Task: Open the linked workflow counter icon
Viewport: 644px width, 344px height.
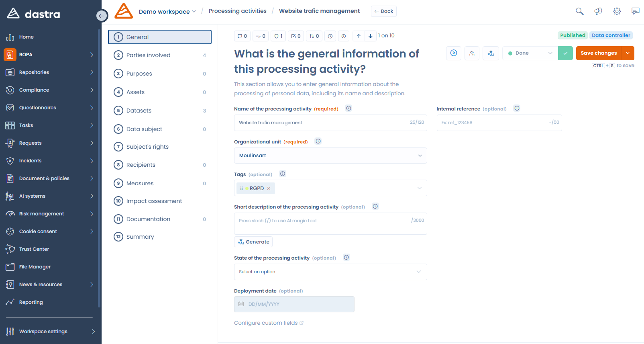Action: click(x=314, y=36)
